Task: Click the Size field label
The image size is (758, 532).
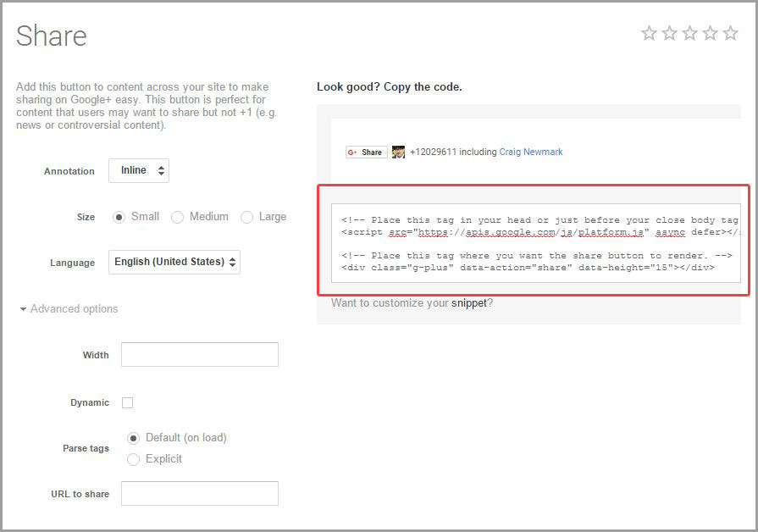Action: pos(86,217)
